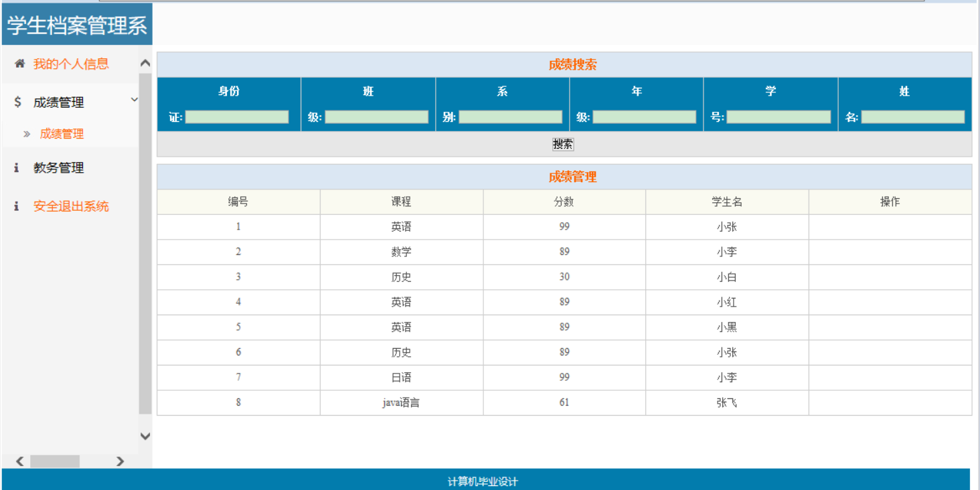The image size is (980, 490).
Task: Click the 编号 column header
Action: point(238,201)
